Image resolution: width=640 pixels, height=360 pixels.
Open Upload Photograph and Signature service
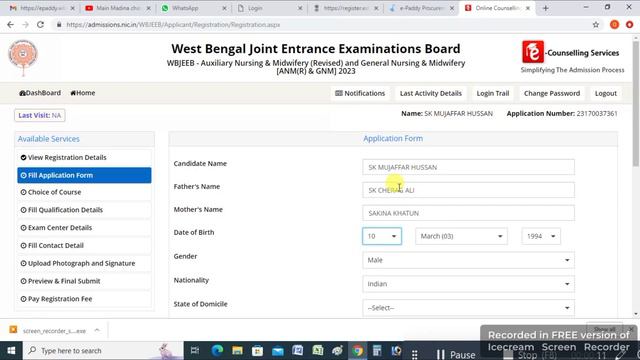coord(84,263)
